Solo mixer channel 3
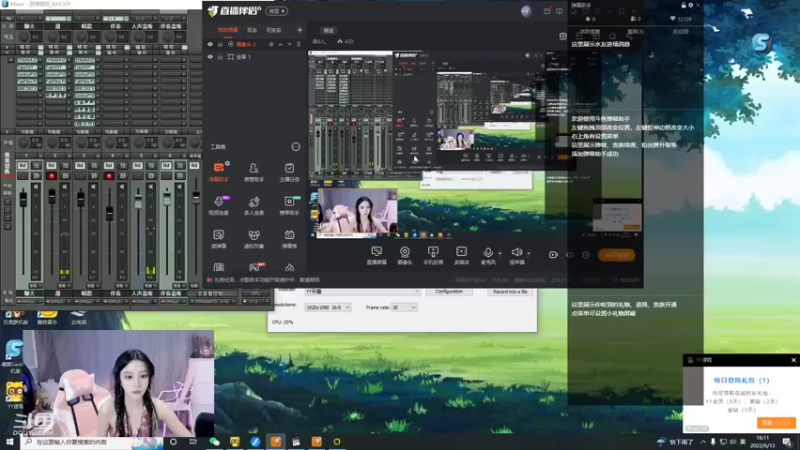 click(94, 166)
